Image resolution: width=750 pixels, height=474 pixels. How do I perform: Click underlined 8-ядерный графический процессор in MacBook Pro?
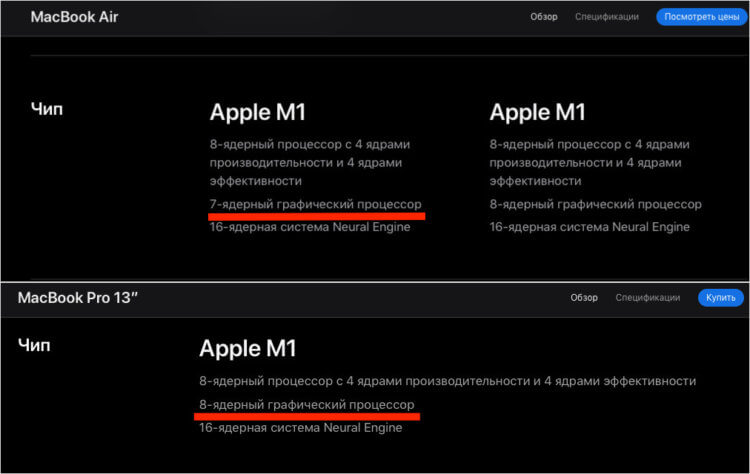click(x=307, y=405)
